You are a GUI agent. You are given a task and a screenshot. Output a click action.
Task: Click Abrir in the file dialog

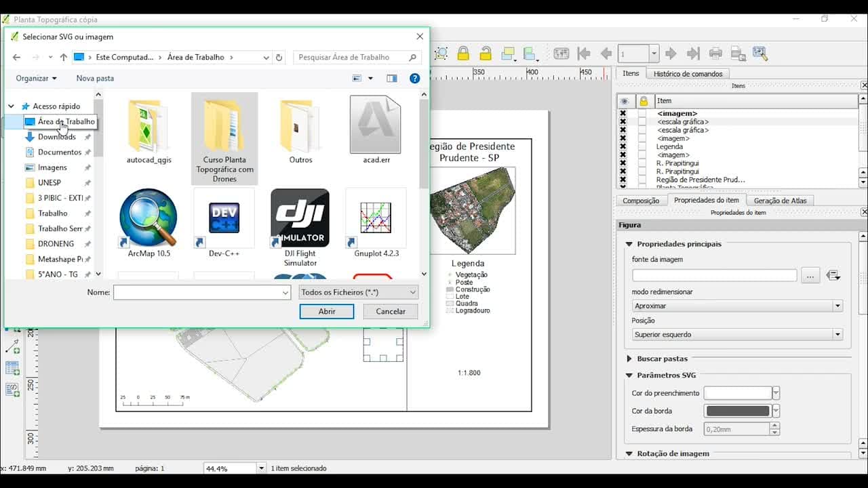(327, 311)
